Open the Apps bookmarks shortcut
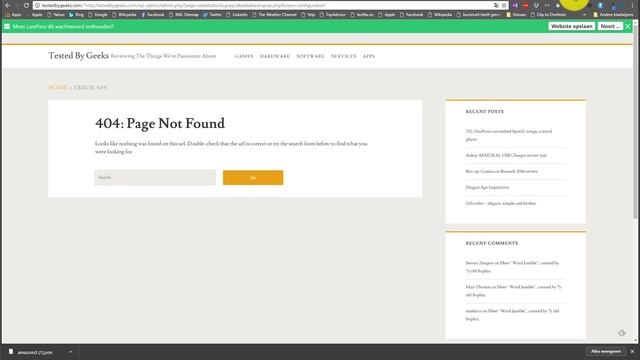Screen dimensions: 640x360 click(x=13, y=15)
